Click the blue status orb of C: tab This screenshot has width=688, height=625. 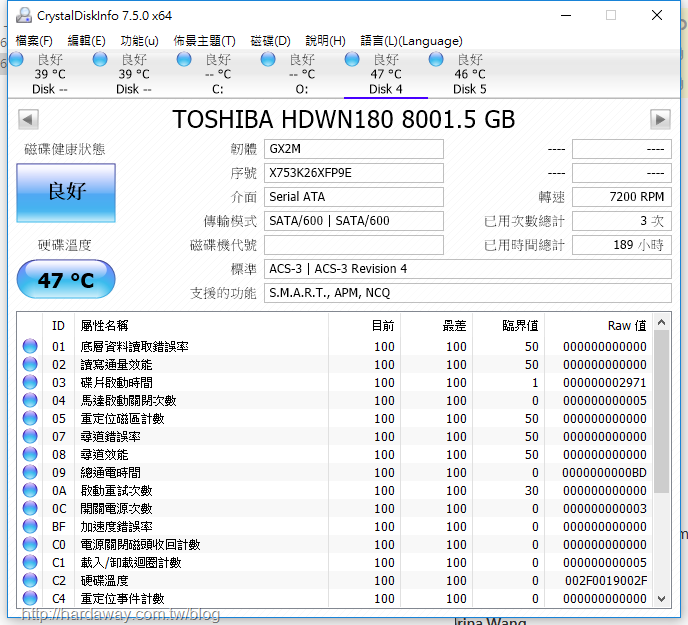184,59
